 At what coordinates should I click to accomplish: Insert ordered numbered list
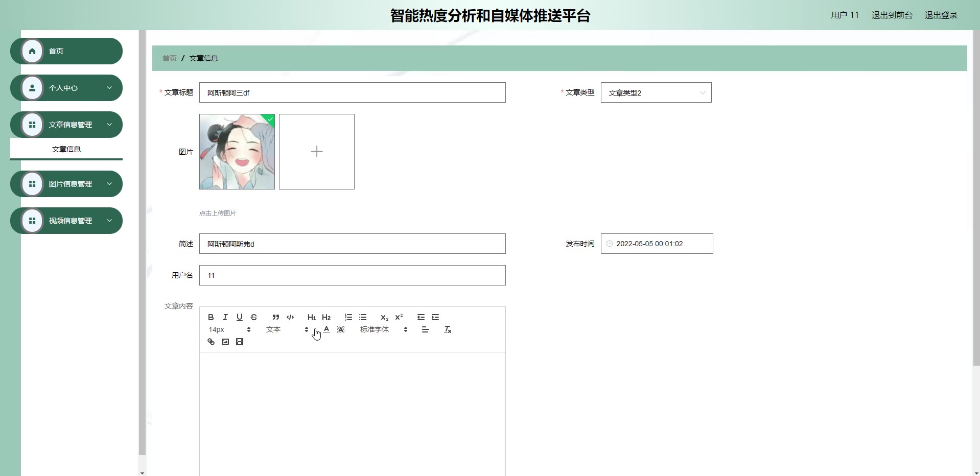tap(348, 317)
